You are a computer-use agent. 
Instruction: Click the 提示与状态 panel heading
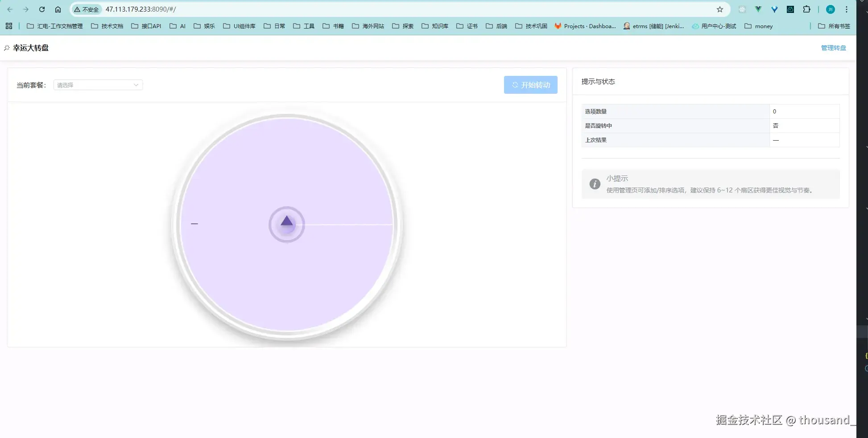(598, 81)
